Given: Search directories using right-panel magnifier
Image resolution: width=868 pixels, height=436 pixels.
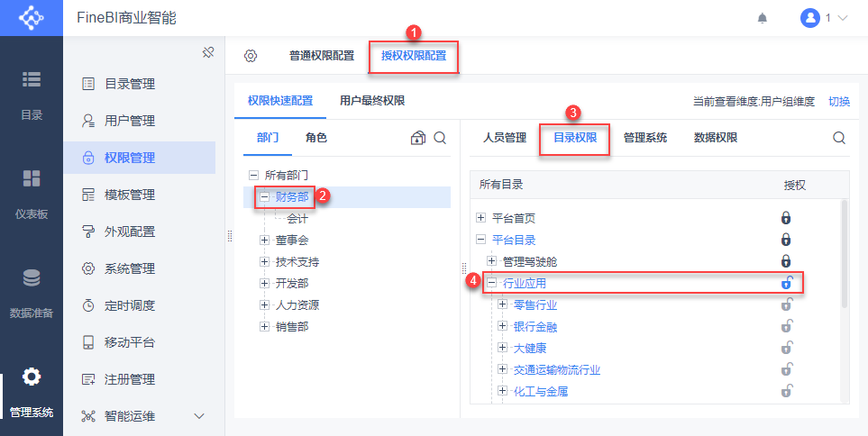Looking at the screenshot, I should (x=839, y=138).
